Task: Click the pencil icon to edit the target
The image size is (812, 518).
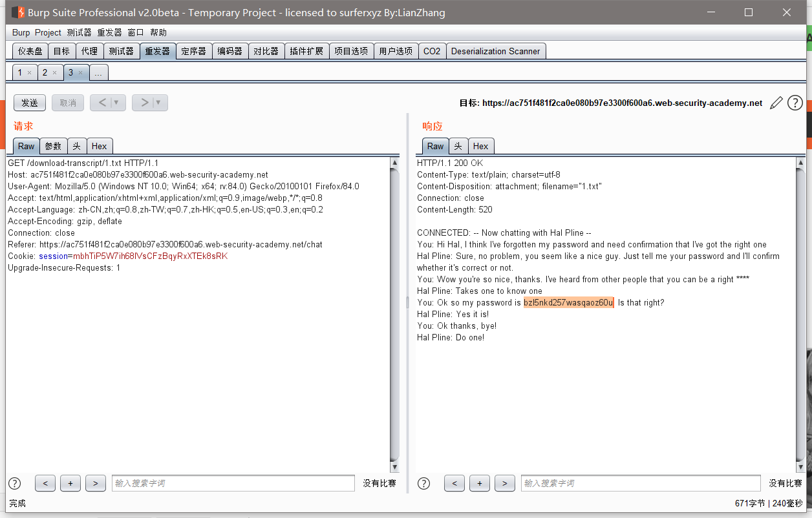Action: pos(776,102)
